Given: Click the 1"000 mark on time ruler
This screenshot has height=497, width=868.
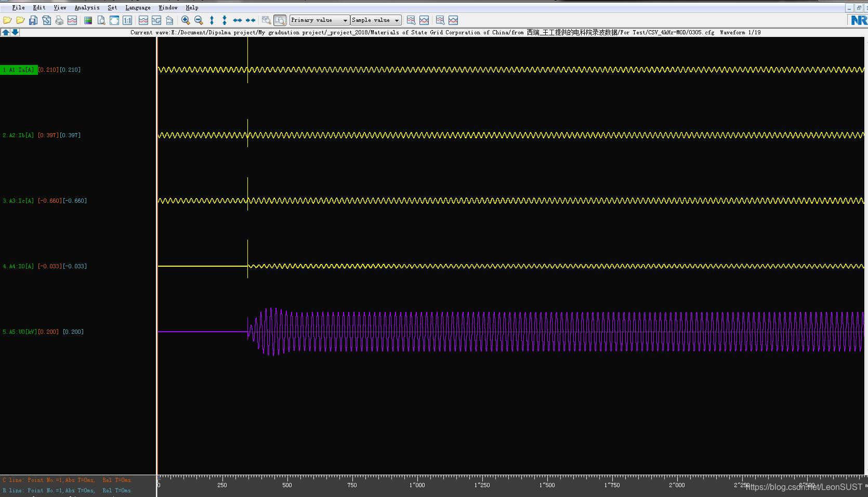Looking at the screenshot, I should point(417,485).
